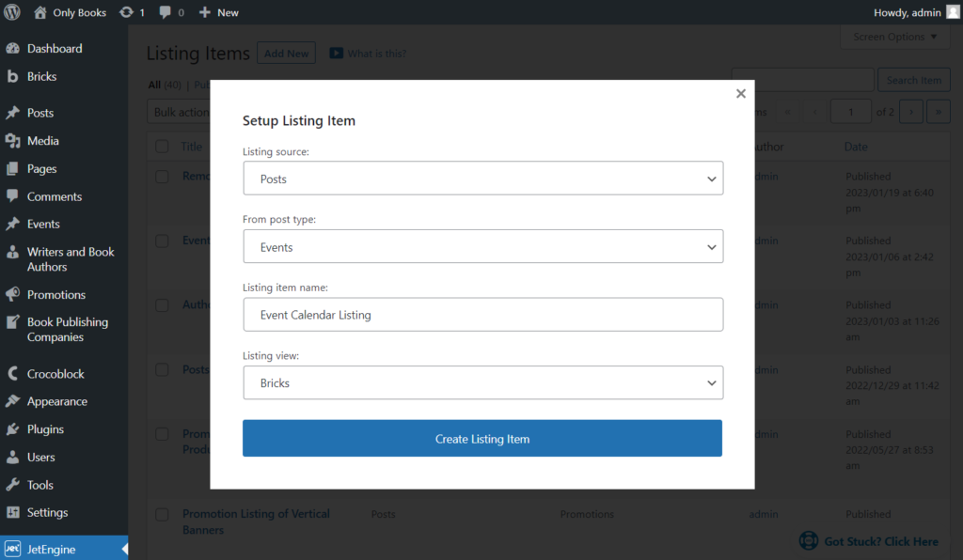Click the Howdy, admin account text
The image size is (963, 560).
pos(908,12)
